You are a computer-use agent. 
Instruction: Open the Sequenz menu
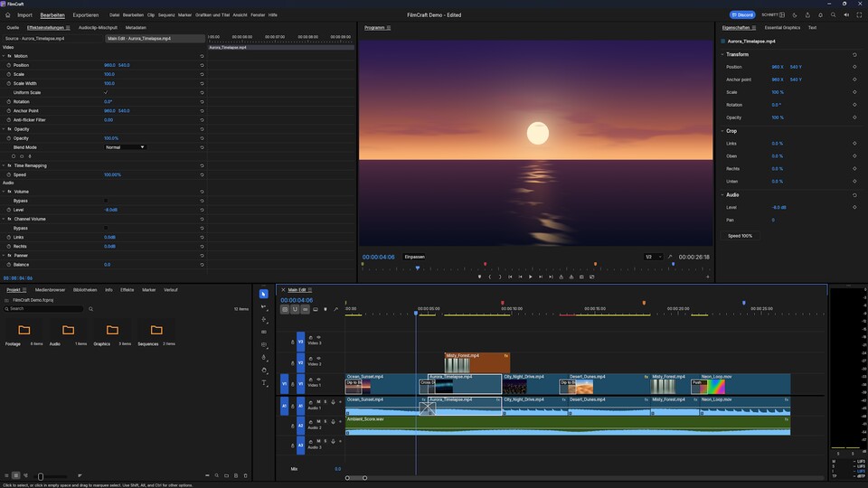point(166,15)
